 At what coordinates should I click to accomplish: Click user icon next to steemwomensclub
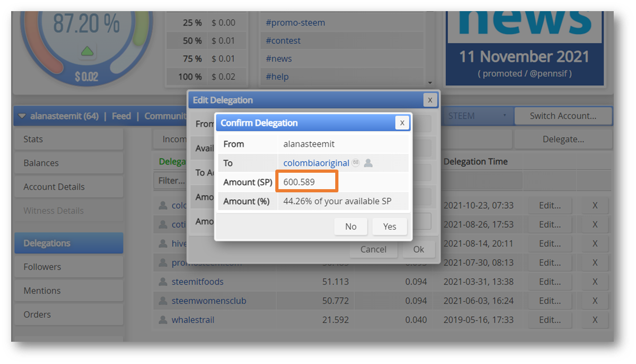[x=163, y=300]
